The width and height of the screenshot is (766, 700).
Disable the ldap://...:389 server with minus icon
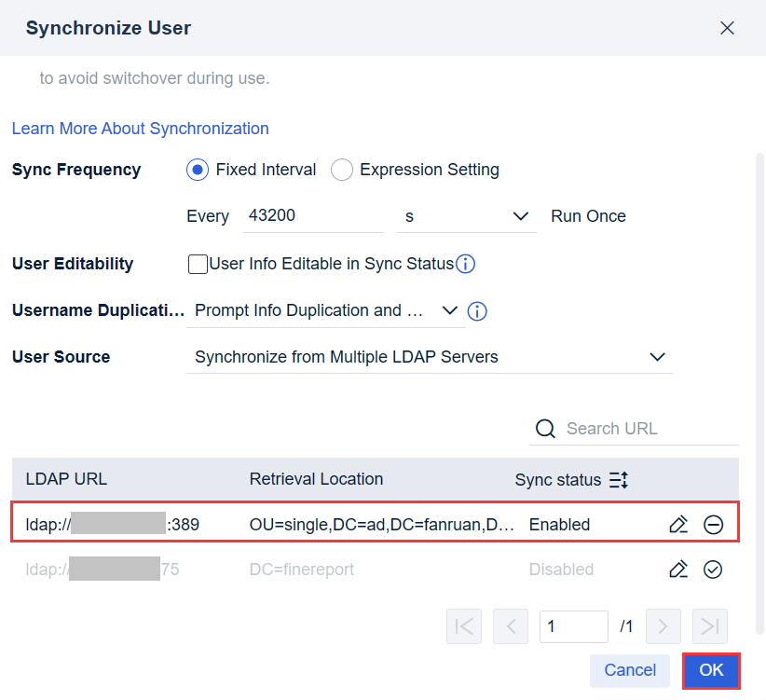[713, 524]
